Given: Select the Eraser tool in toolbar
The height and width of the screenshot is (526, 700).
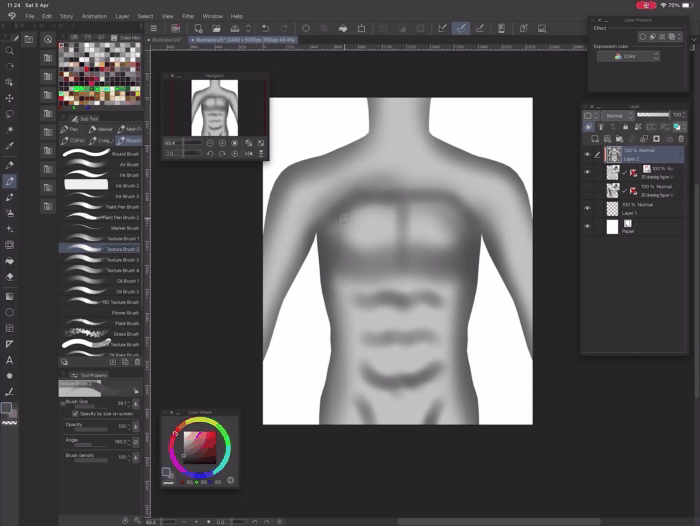Looking at the screenshot, I should [x=10, y=277].
